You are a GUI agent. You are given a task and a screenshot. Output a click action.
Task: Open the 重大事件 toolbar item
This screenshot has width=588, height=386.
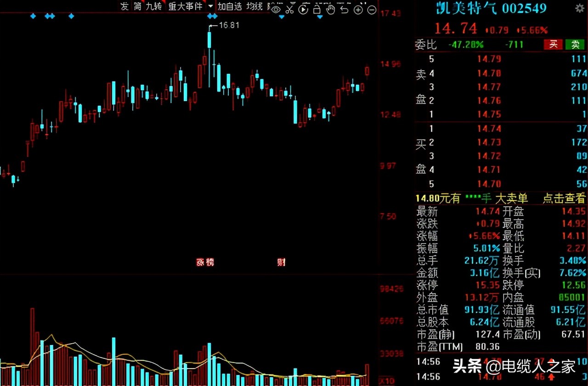pos(185,6)
